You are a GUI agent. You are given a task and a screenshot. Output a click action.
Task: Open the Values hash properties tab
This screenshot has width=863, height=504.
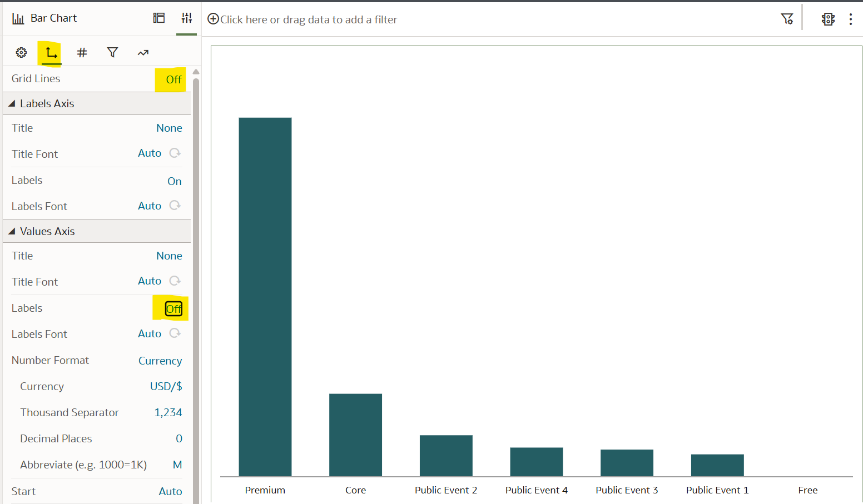pyautogui.click(x=82, y=52)
